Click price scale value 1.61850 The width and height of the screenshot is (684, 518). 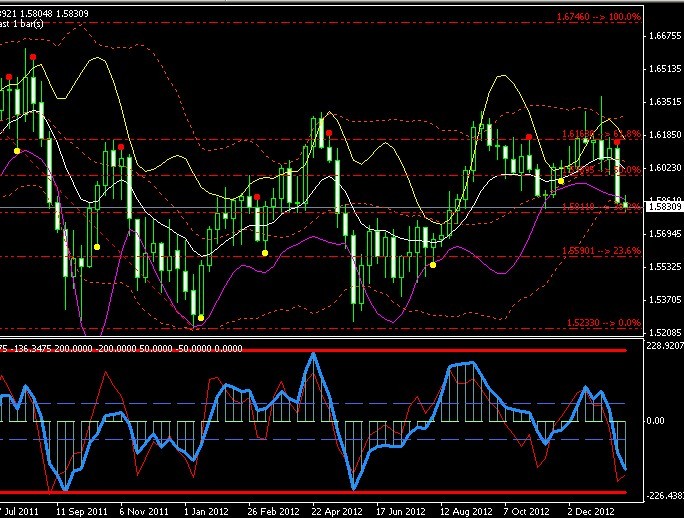pyautogui.click(x=665, y=134)
